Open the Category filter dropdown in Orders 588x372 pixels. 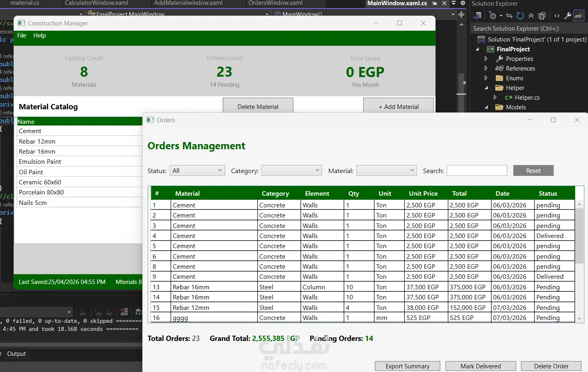292,171
